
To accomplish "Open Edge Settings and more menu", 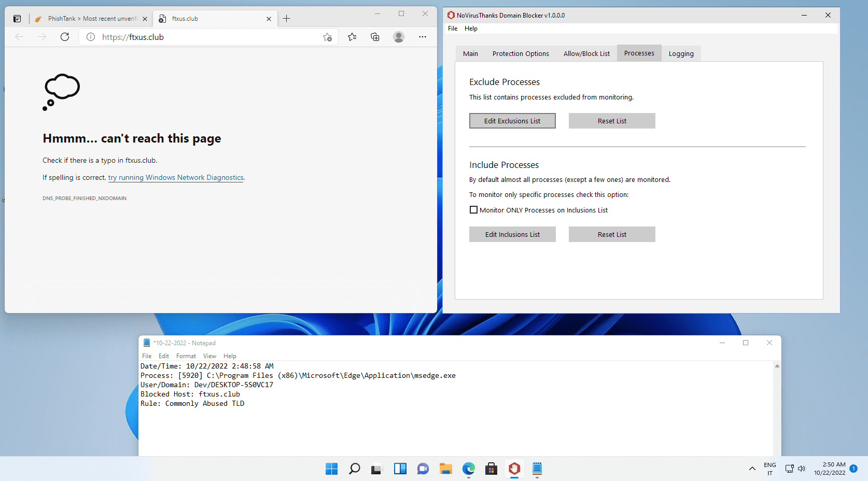I will [x=423, y=37].
